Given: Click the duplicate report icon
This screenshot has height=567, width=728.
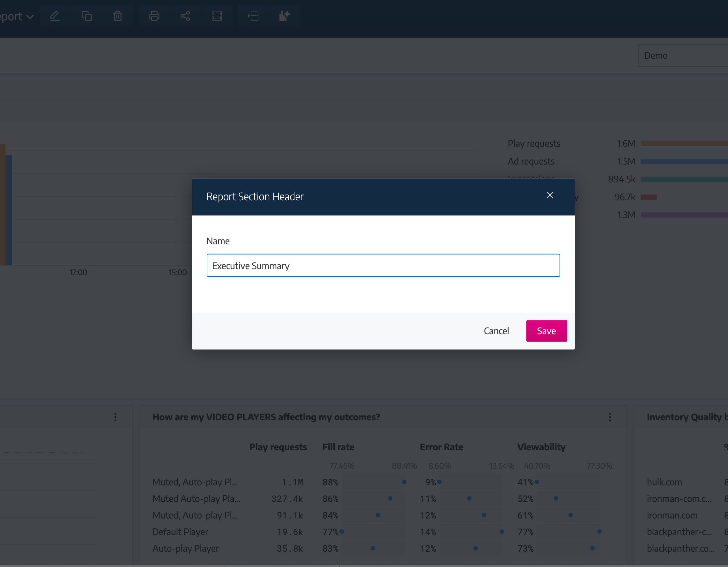Looking at the screenshot, I should coord(87,16).
